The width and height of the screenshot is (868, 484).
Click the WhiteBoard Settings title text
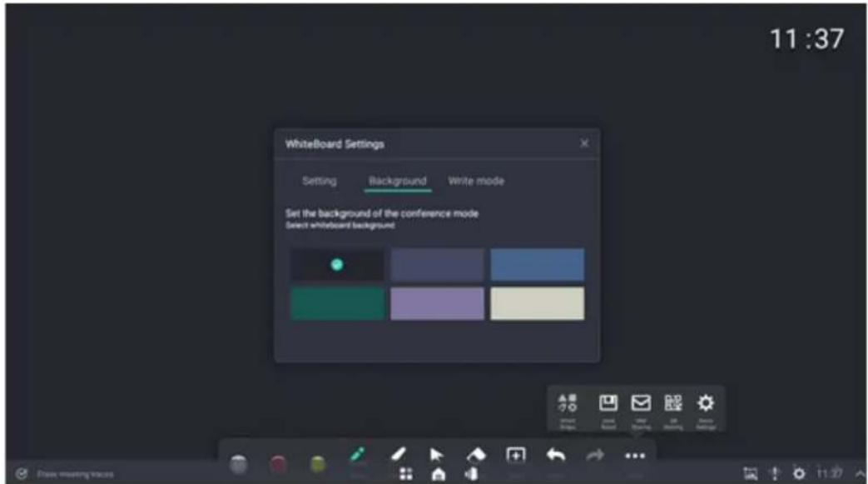coord(335,144)
